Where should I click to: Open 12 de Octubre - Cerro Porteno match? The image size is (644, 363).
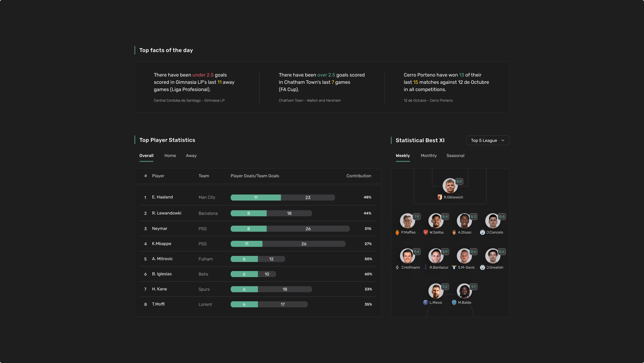(x=428, y=101)
